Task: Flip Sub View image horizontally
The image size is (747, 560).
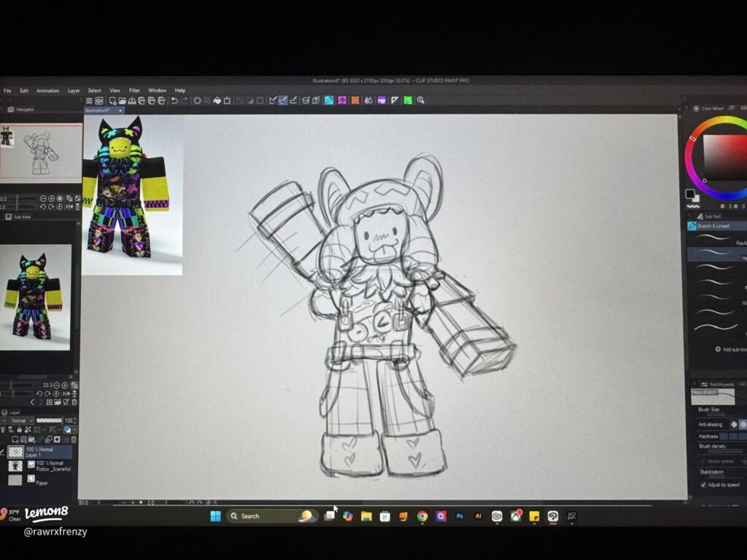Action: [66, 394]
